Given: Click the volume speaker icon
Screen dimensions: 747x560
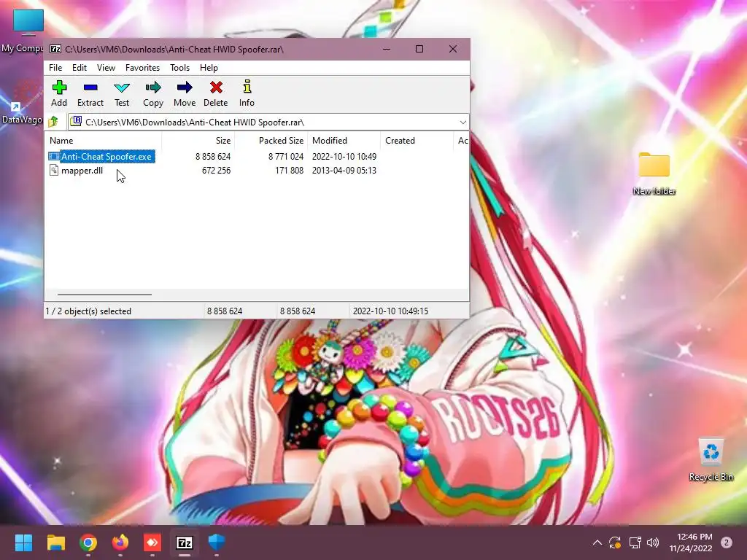Looking at the screenshot, I should click(653, 542).
